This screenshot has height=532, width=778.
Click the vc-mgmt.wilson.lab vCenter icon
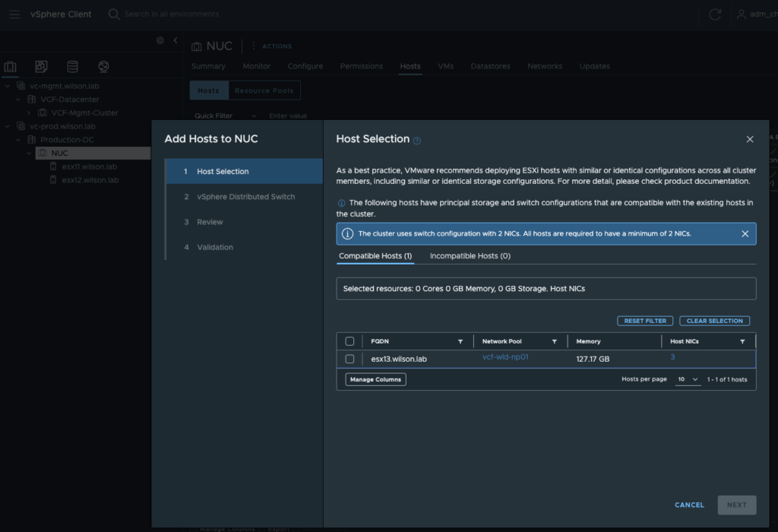pos(21,86)
